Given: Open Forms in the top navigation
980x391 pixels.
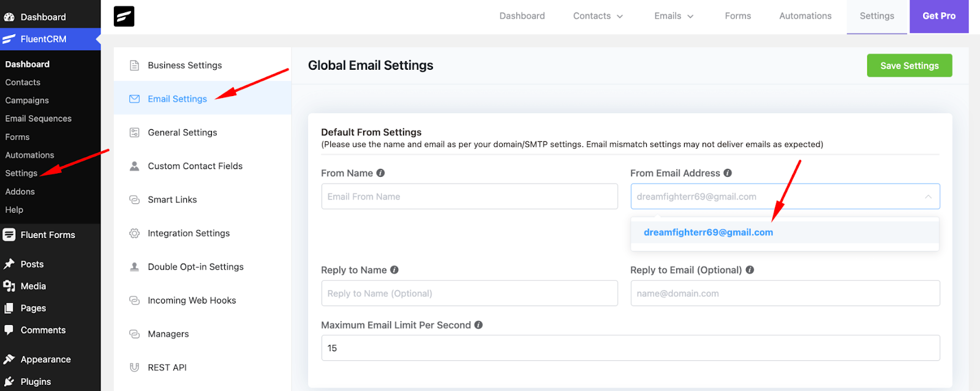Looking at the screenshot, I should pyautogui.click(x=737, y=16).
